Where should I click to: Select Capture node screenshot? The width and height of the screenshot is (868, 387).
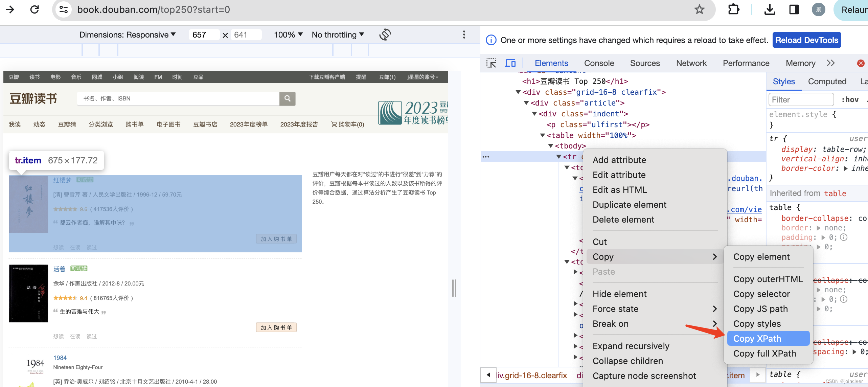click(655, 376)
